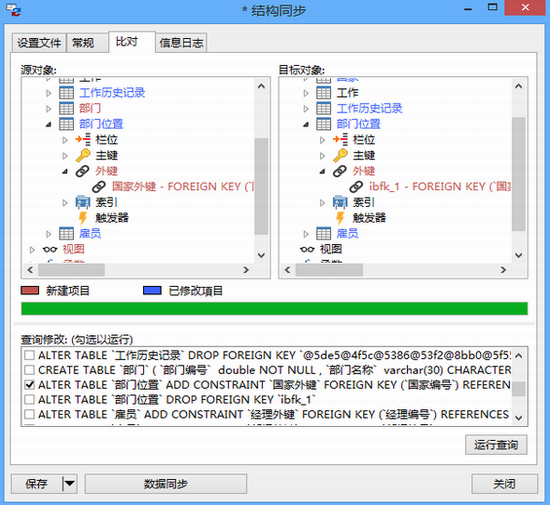Click the 数据同步 button
This screenshot has width=550, height=505.
tap(166, 484)
